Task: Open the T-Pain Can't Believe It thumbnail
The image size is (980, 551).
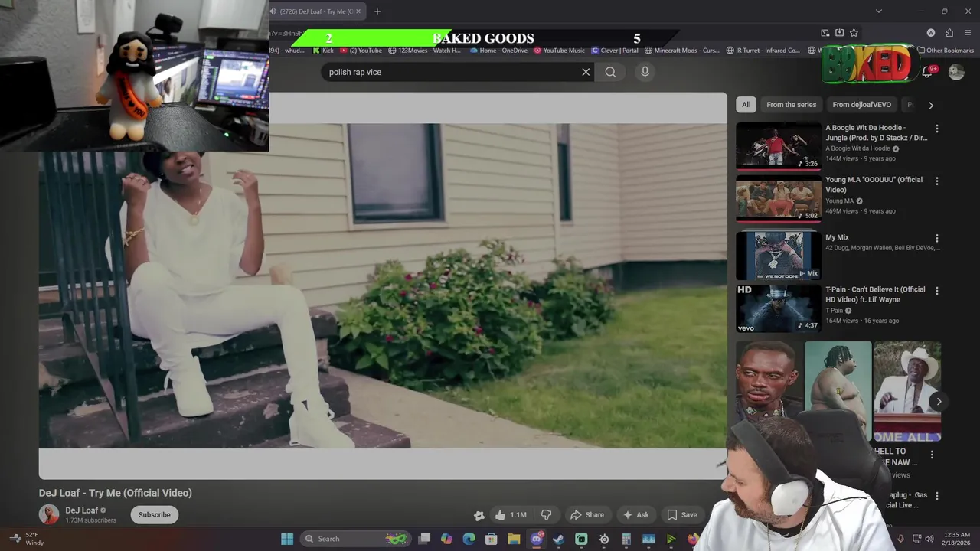Action: click(x=778, y=308)
